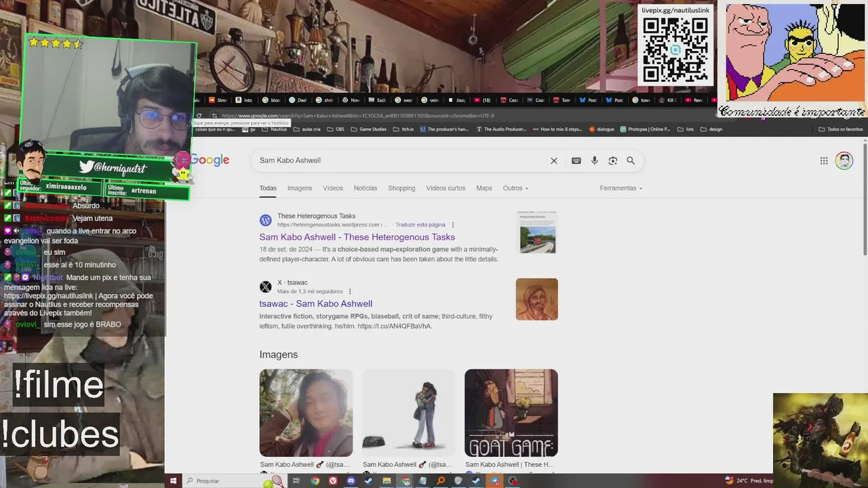
Task: Open the Itch.io bookmark folder
Action: 403,129
